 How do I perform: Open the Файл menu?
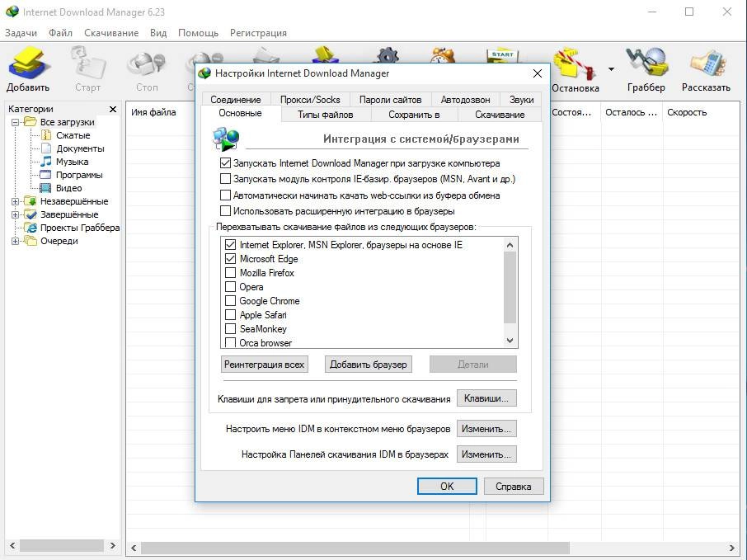click(60, 33)
